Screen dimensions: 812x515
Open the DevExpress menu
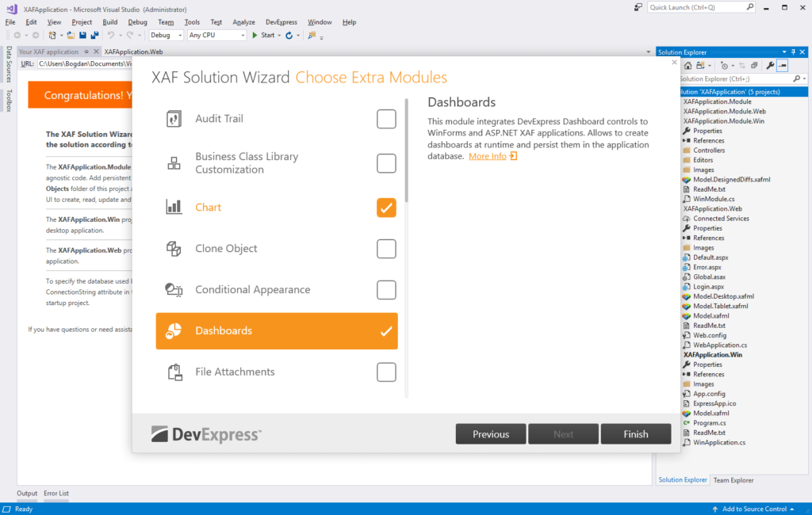tap(281, 21)
